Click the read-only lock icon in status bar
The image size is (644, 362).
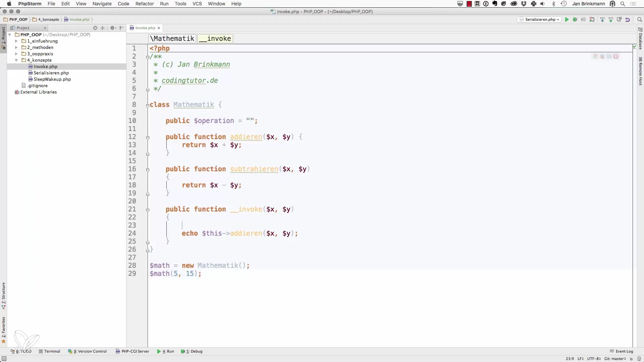tap(631, 359)
